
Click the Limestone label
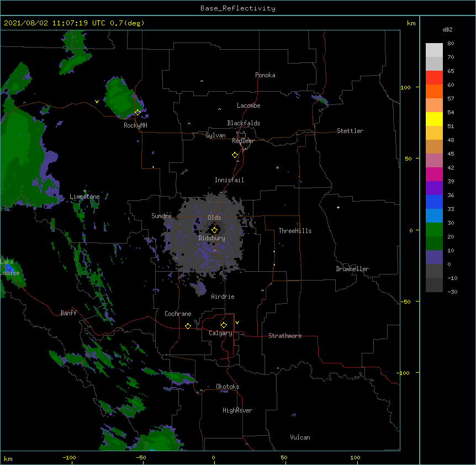click(84, 197)
